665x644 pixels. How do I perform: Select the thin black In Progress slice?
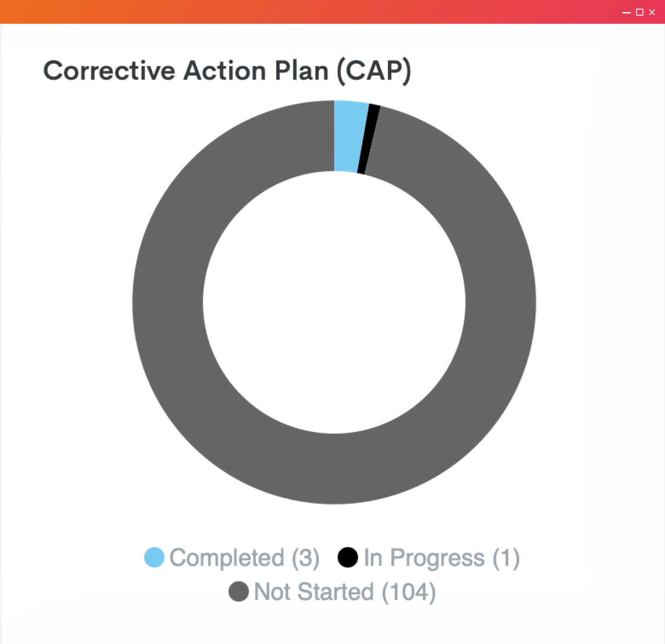coord(369,139)
